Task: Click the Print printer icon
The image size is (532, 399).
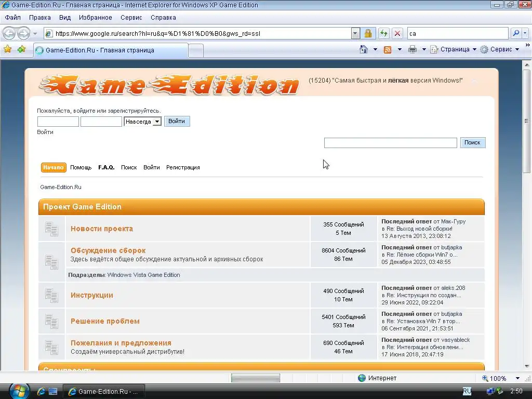Action: pyautogui.click(x=412, y=49)
